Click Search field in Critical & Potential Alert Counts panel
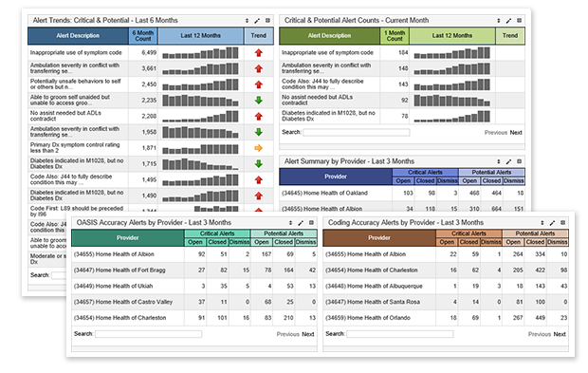 [x=357, y=133]
